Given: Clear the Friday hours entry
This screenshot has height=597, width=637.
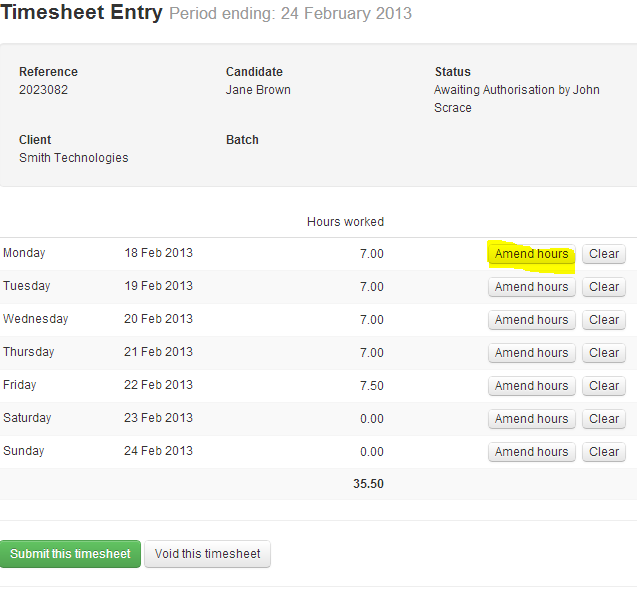Looking at the screenshot, I should [x=604, y=386].
